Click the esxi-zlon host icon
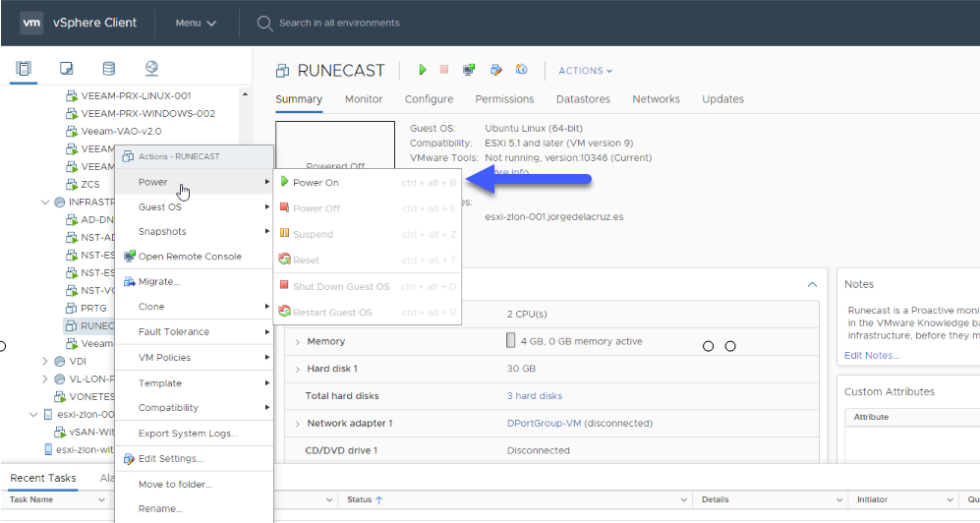The width and height of the screenshot is (980, 523). coord(48,414)
